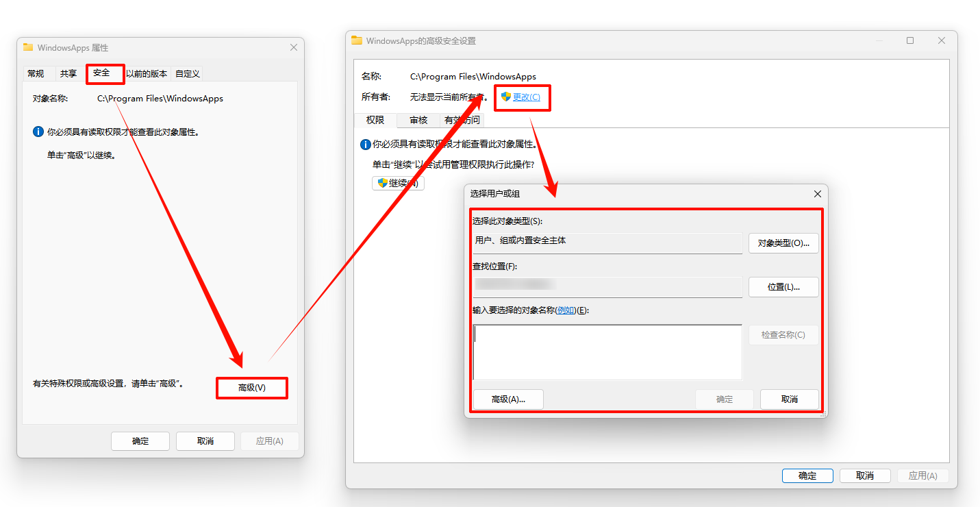This screenshot has height=507, width=980.
Task: Click 继续(A) to retry with admin permissions
Action: click(x=399, y=183)
